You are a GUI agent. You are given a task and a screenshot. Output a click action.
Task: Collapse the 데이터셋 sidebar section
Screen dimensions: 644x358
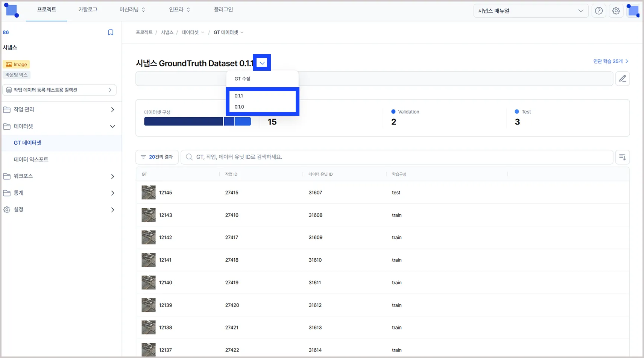coord(112,126)
